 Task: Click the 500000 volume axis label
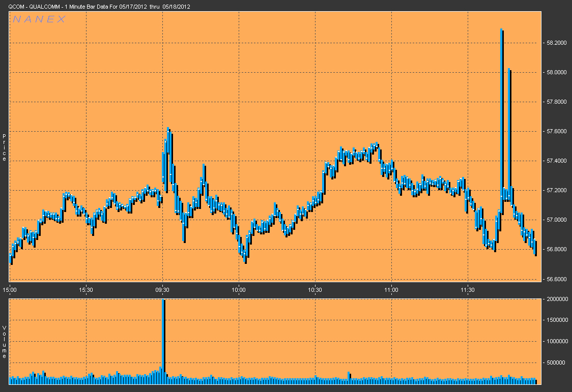pyautogui.click(x=557, y=363)
